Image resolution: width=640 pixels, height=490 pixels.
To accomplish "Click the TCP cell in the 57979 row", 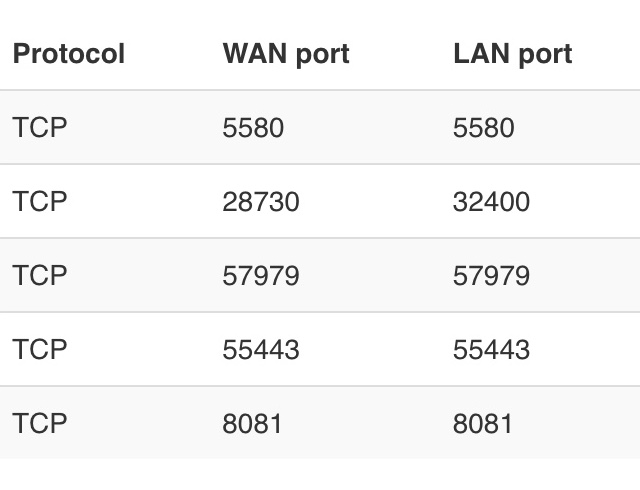I will coord(40,276).
